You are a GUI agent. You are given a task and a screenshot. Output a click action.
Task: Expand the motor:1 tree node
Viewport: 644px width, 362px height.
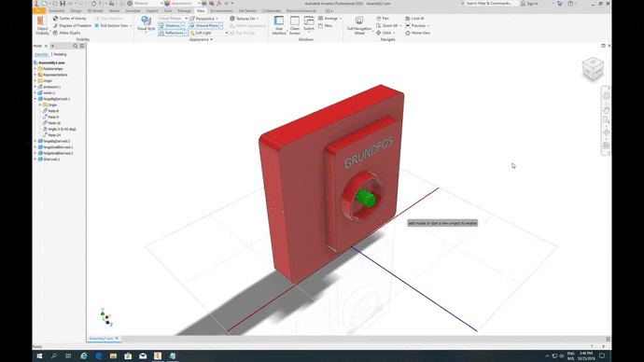tap(35, 92)
